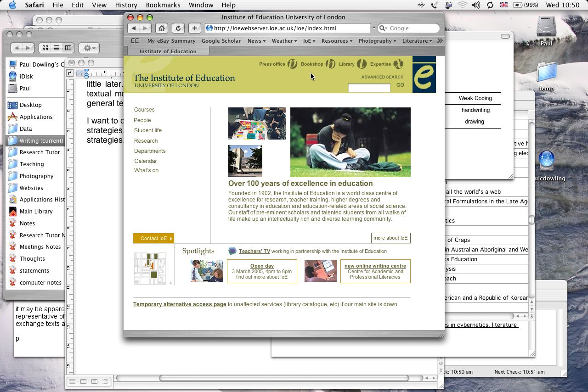Open the Expertise circular icon

click(x=398, y=64)
